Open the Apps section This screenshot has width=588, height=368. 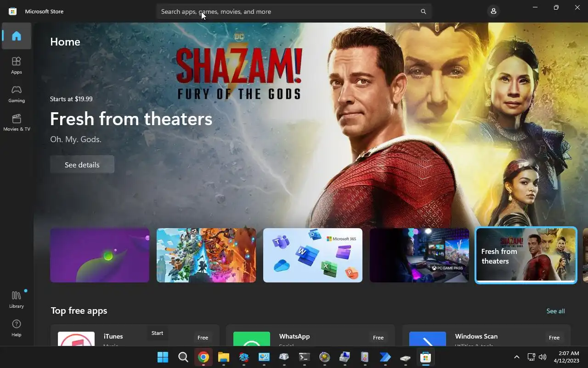[17, 65]
